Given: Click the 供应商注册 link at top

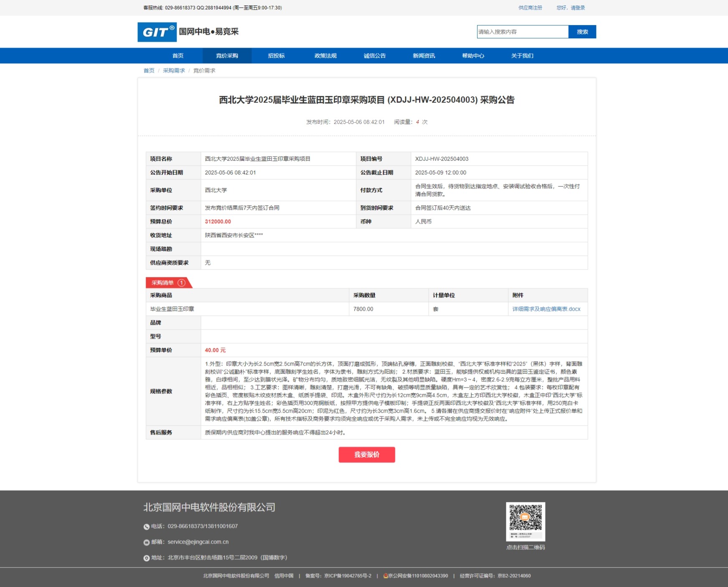Looking at the screenshot, I should 530,8.
